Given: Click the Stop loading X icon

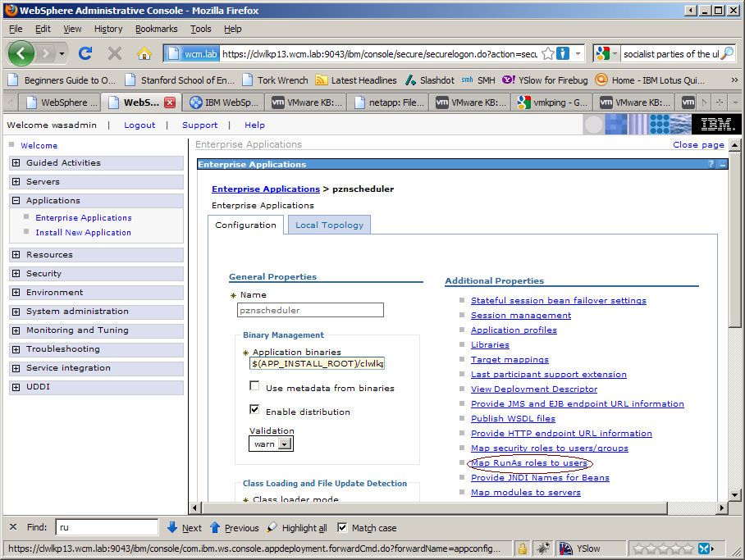Looking at the screenshot, I should point(115,53).
